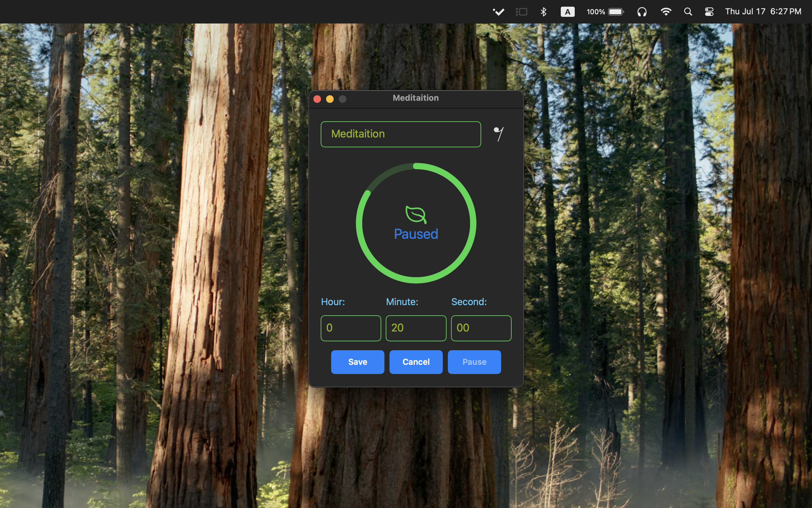The image size is (812, 508).
Task: Open Spotlight search
Action: click(688, 12)
